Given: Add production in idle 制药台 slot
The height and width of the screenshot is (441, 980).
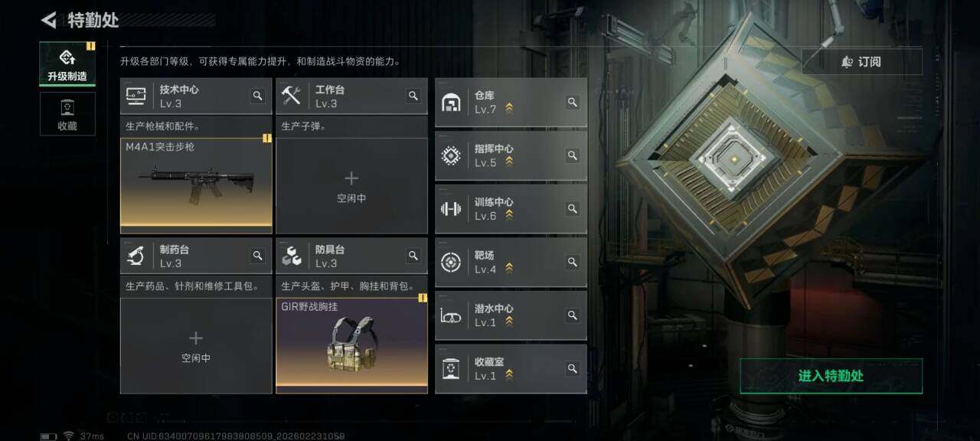Looking at the screenshot, I should coord(196,346).
